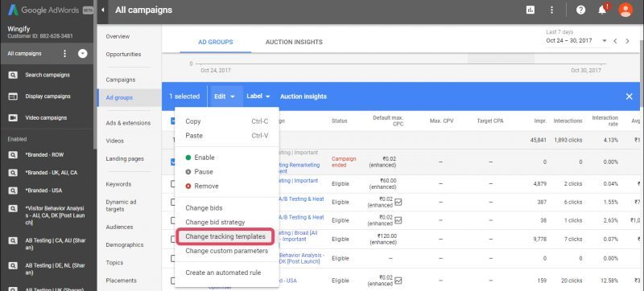This screenshot has height=291, width=644.
Task: Select Search campaigns in sidebar
Action: 47,75
